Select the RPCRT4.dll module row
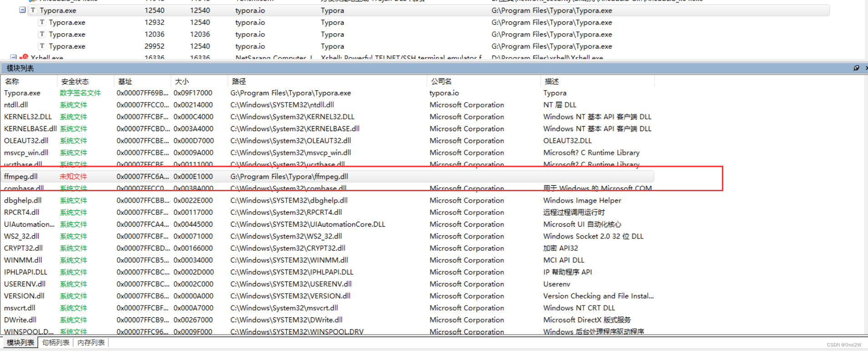Viewport: 868px width, 351px height. (328, 212)
